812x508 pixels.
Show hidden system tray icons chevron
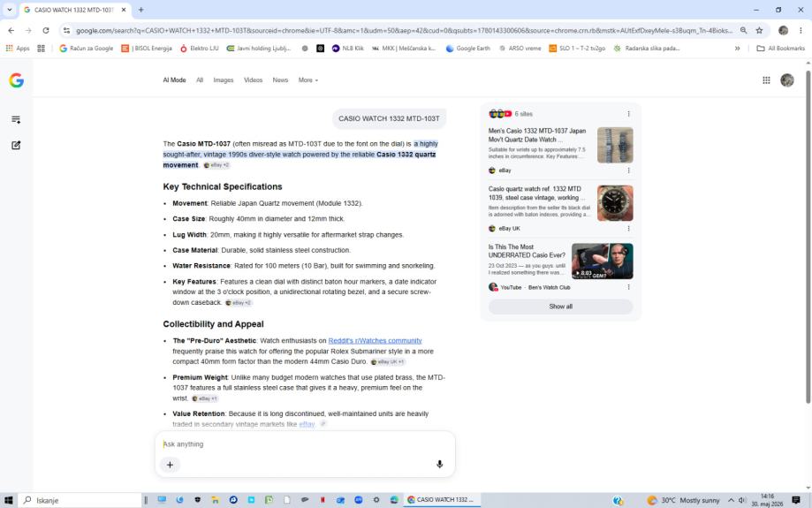(x=731, y=500)
